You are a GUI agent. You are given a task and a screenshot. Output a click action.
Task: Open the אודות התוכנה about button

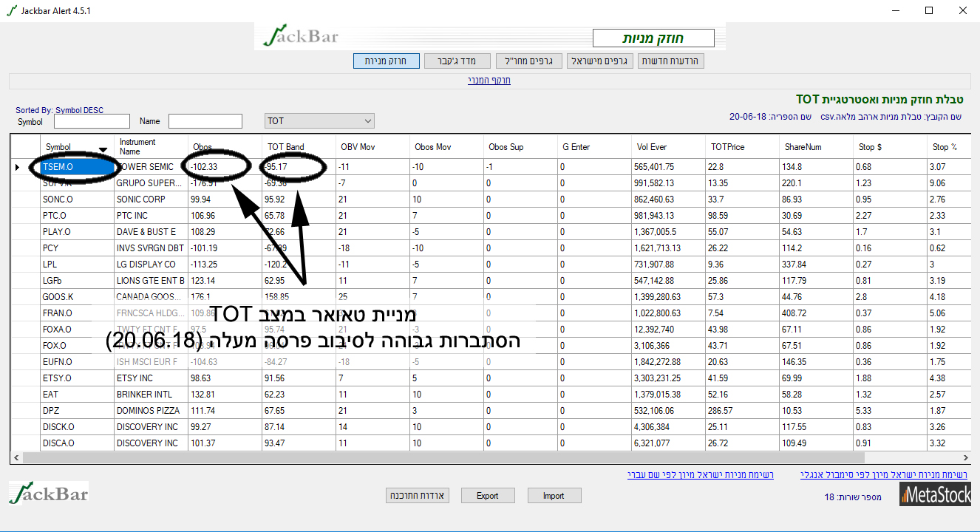(418, 496)
